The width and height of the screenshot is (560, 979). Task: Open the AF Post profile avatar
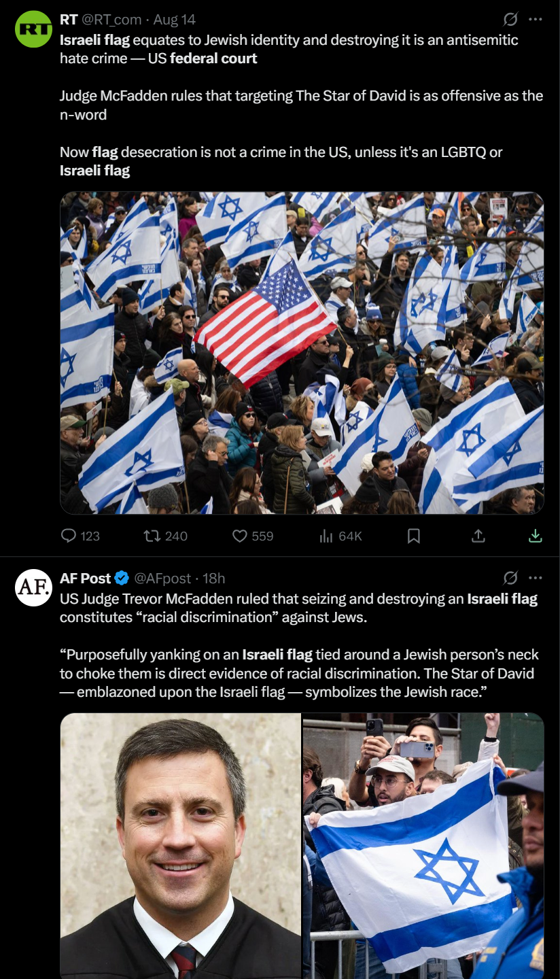point(33,587)
